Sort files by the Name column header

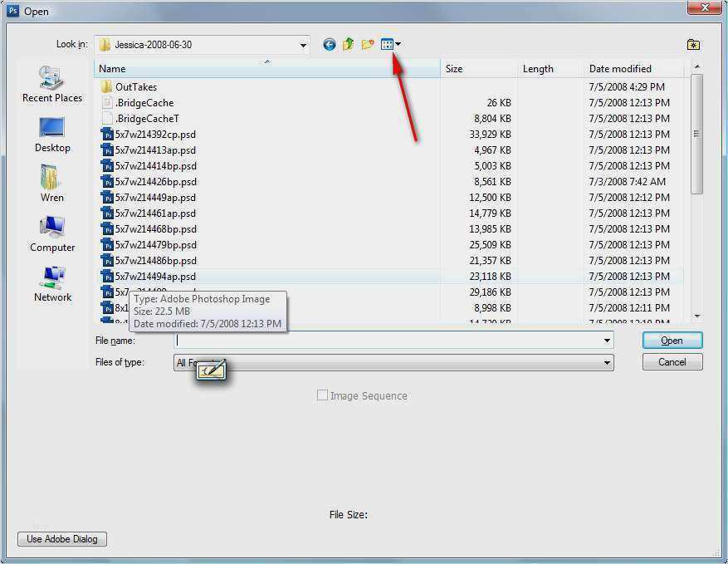click(266, 69)
